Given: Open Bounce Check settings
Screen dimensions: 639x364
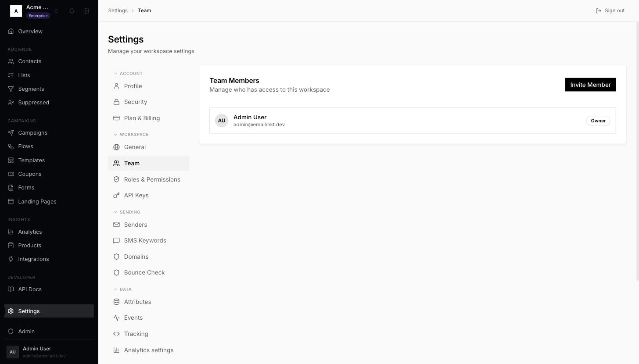Looking at the screenshot, I should click(149, 273).
